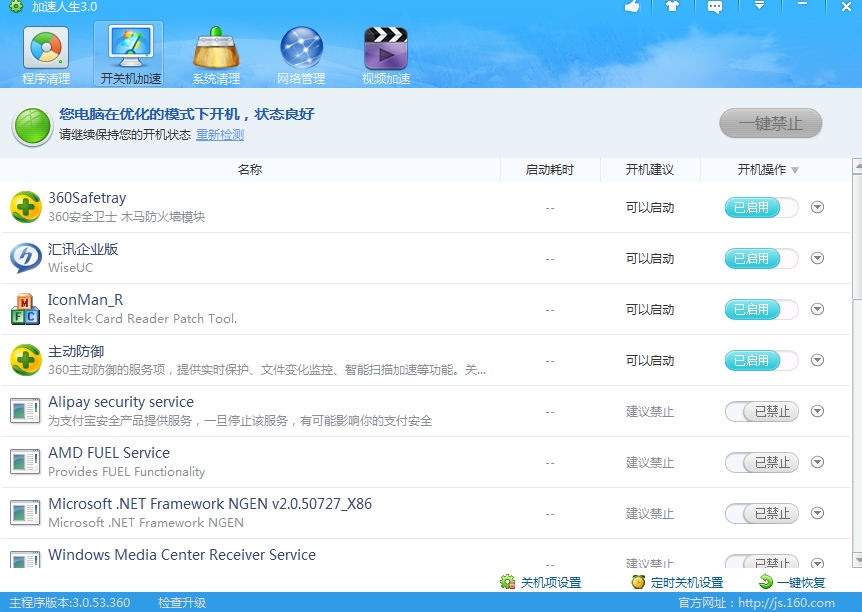
Task: Open the 网络管理 network management section
Action: pos(301,55)
